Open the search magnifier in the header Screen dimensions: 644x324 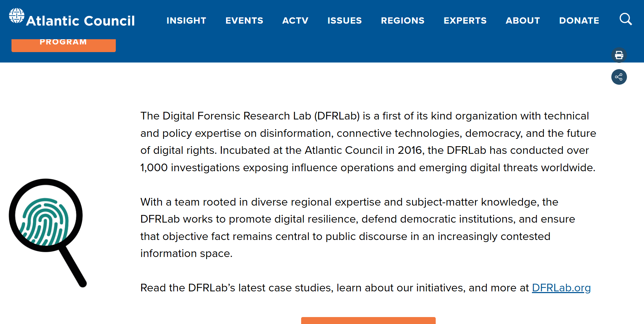[x=626, y=19]
